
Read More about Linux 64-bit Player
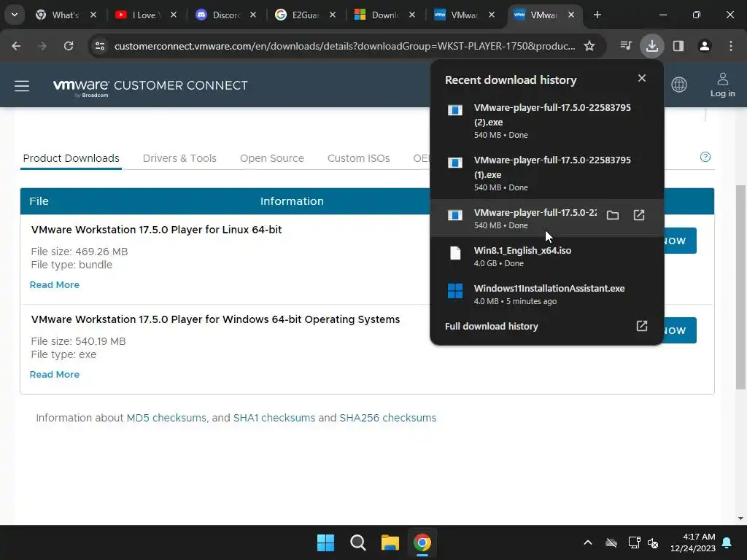pos(54,285)
